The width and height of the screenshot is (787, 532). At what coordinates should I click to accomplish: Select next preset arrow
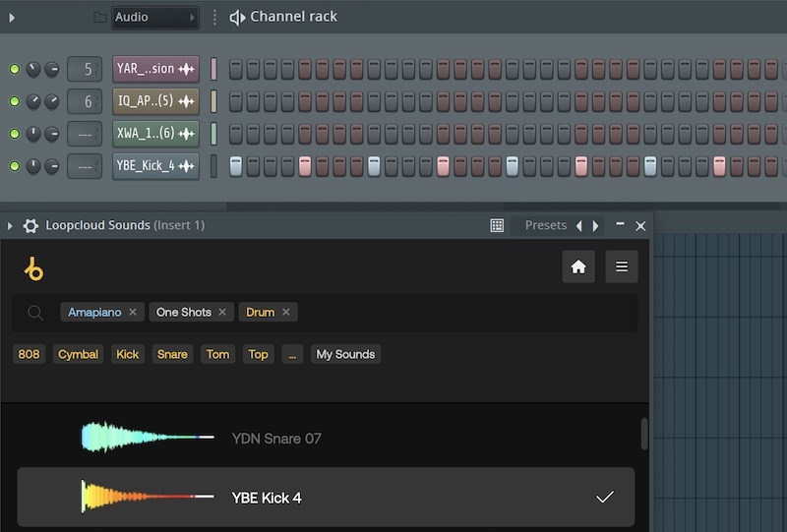click(595, 226)
